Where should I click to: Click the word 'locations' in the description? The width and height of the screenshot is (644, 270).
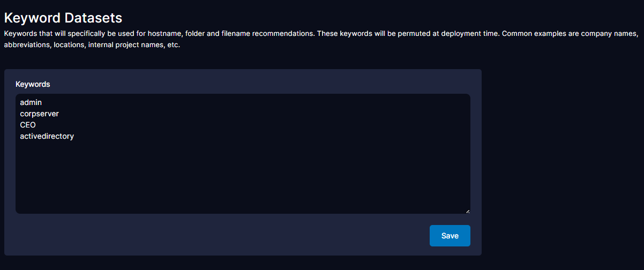click(65, 45)
